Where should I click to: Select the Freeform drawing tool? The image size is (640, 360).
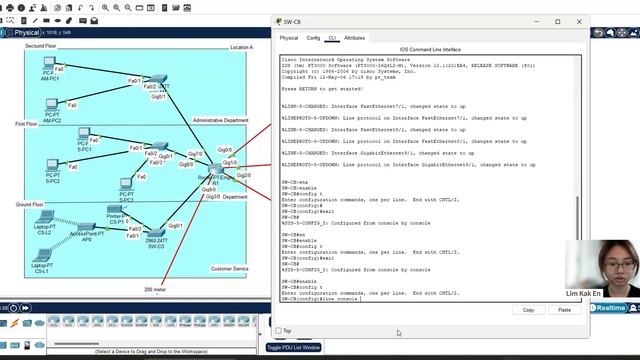[69, 20]
